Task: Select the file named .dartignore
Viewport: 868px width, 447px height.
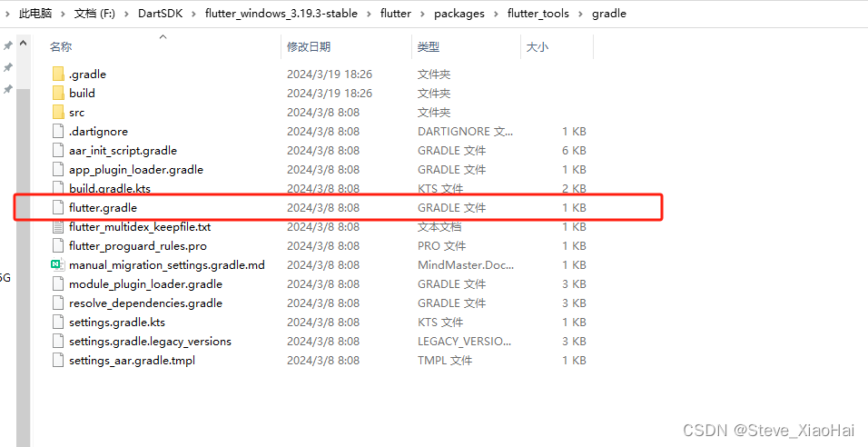Action: [x=99, y=131]
